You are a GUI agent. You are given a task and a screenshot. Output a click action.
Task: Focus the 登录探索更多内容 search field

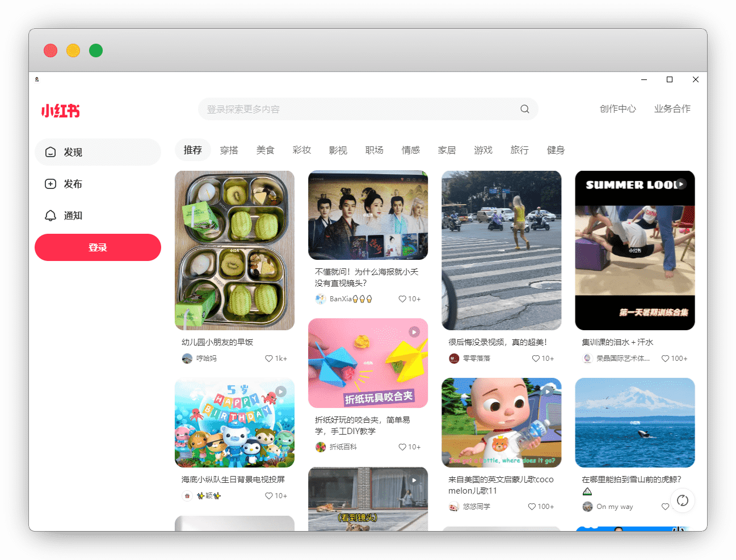pyautogui.click(x=358, y=109)
